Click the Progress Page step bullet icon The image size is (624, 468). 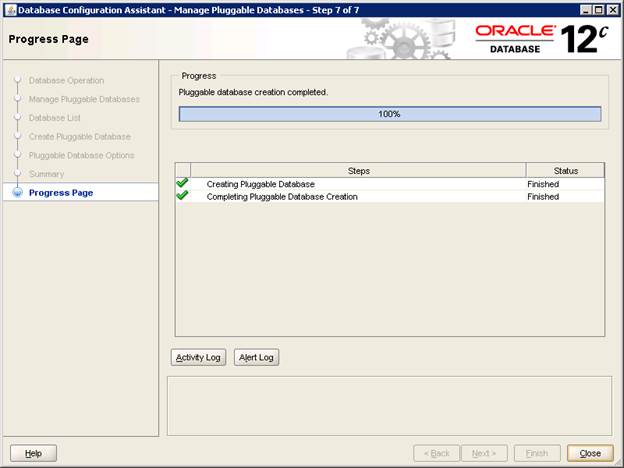17,193
